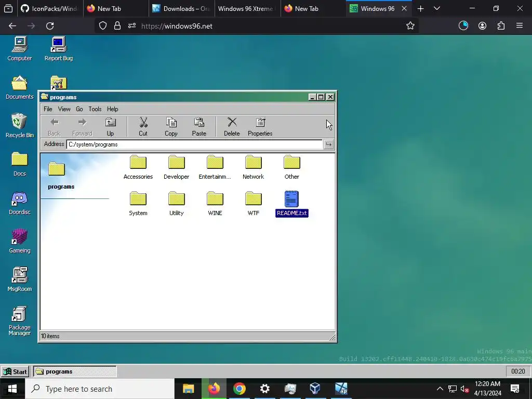The width and height of the screenshot is (532, 399).
Task: Open the Computer desktop icon
Action: click(x=20, y=49)
